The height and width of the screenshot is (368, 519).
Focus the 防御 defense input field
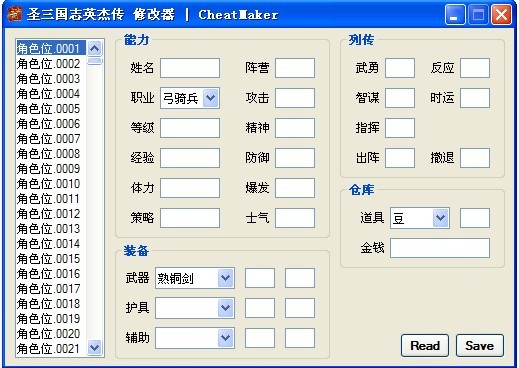point(295,158)
